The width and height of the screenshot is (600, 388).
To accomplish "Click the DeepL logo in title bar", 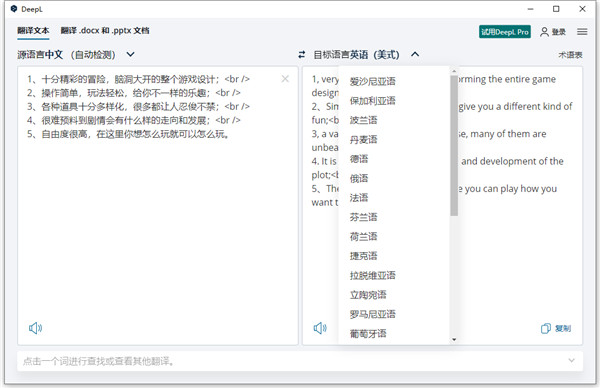I will 14,9.
